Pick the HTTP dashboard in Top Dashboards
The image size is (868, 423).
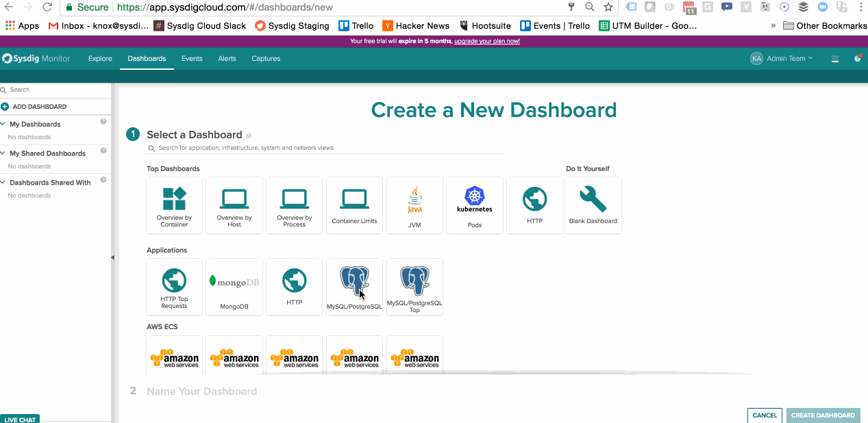click(x=535, y=205)
